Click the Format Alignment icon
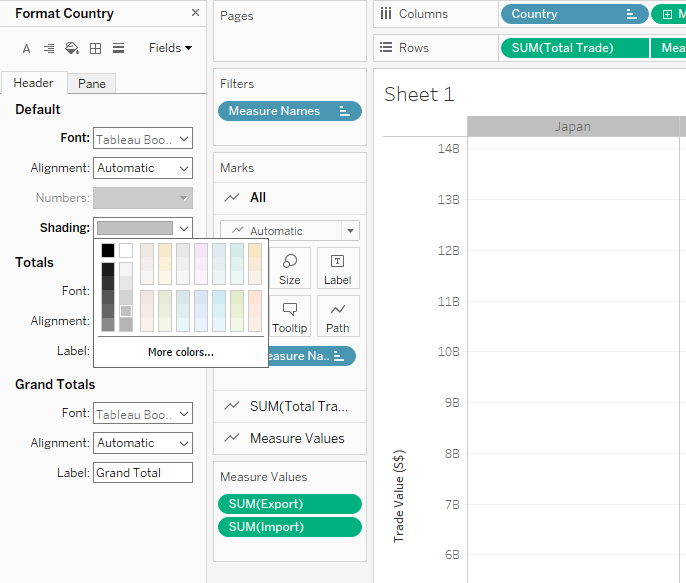This screenshot has width=686, height=583. point(49,48)
